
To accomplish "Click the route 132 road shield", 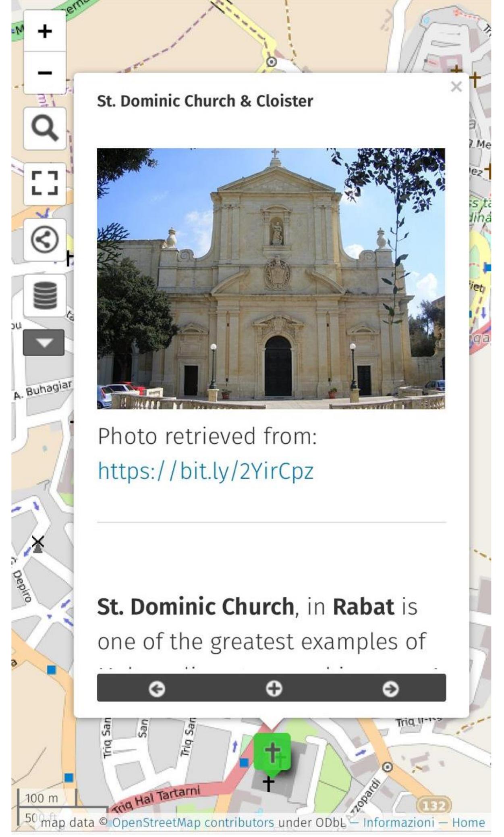I will point(433,805).
